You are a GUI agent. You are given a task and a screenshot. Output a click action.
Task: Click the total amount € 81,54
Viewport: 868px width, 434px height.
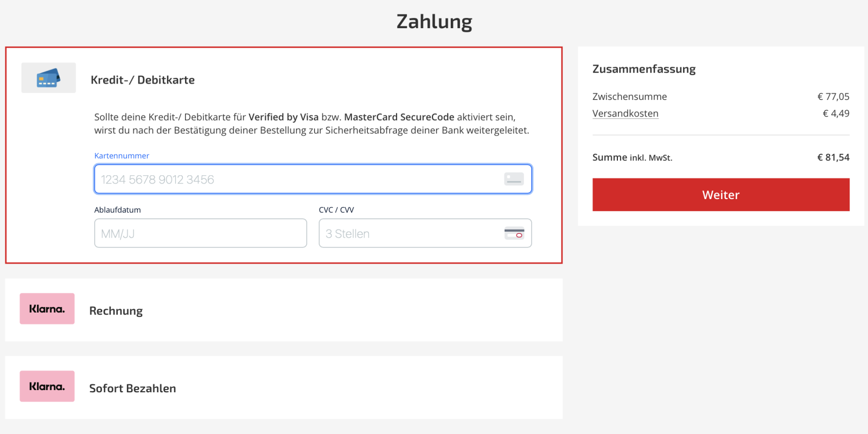pyautogui.click(x=833, y=157)
